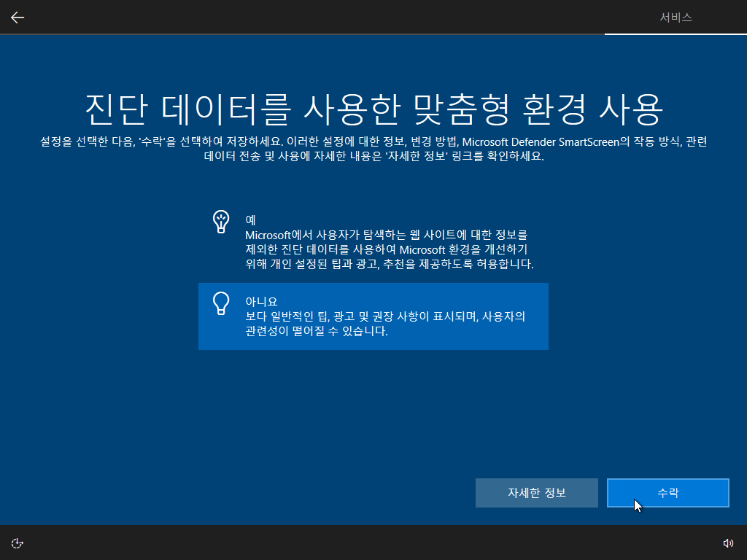This screenshot has width=747, height=560.
Task: Open the 서비스 tab
Action: click(x=676, y=17)
